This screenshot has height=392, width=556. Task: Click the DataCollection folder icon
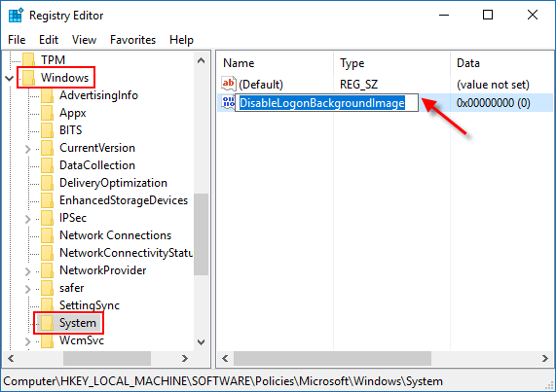tap(47, 165)
